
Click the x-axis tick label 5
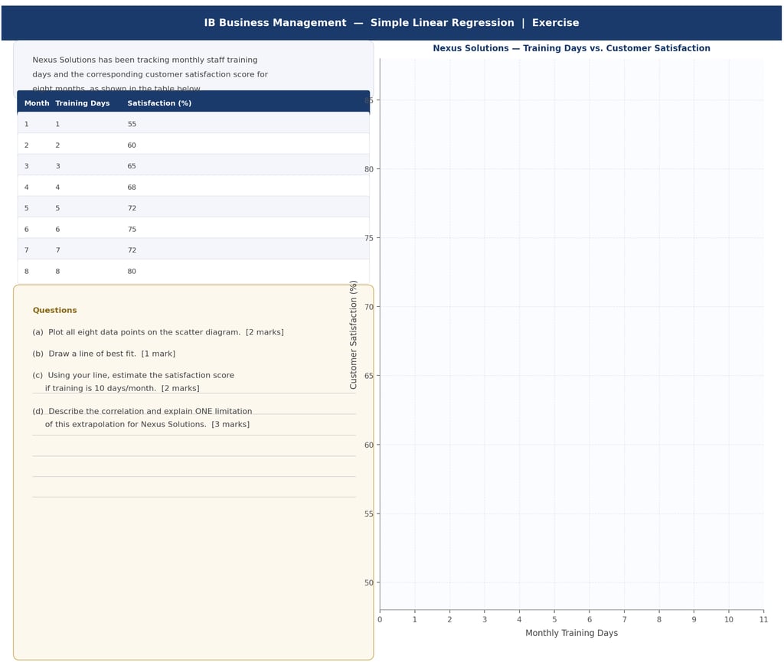(554, 619)
